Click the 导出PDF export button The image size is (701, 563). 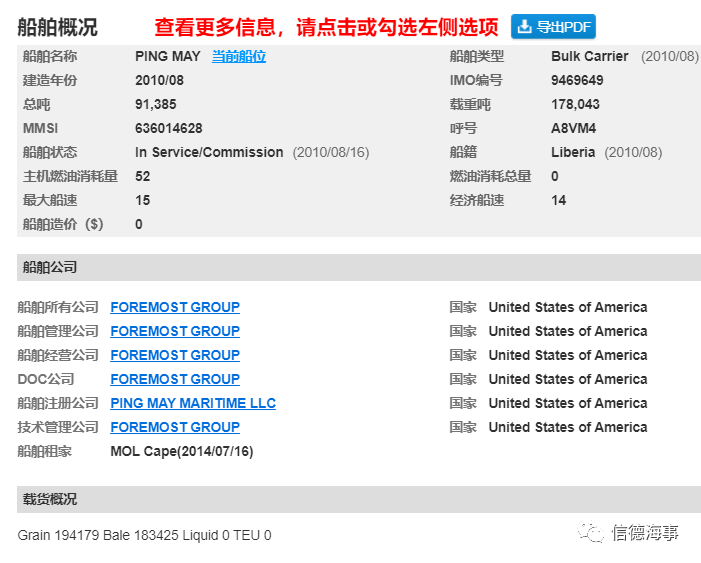coord(553,27)
